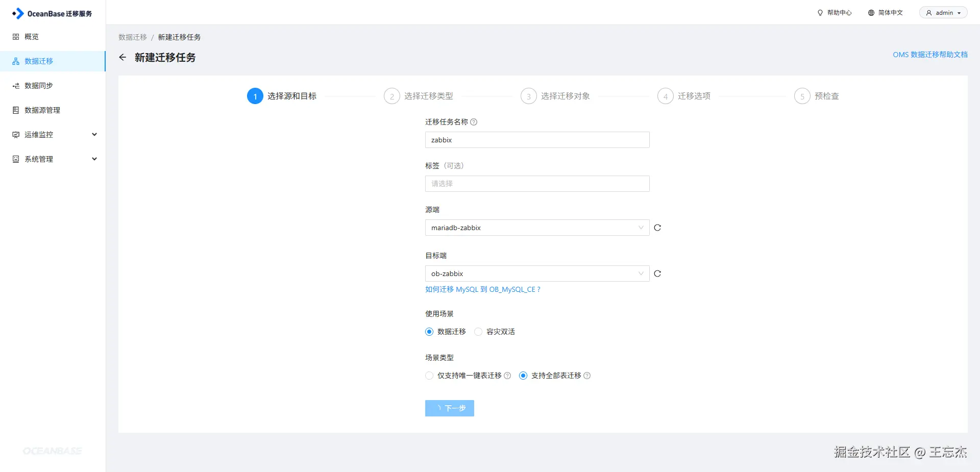Open the admin account dropdown arrow

959,13
